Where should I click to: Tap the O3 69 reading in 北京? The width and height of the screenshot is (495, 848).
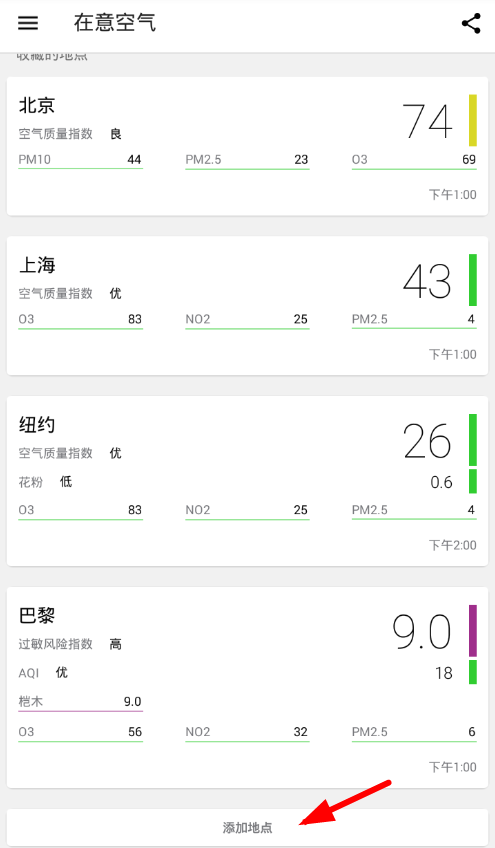pyautogui.click(x=414, y=161)
